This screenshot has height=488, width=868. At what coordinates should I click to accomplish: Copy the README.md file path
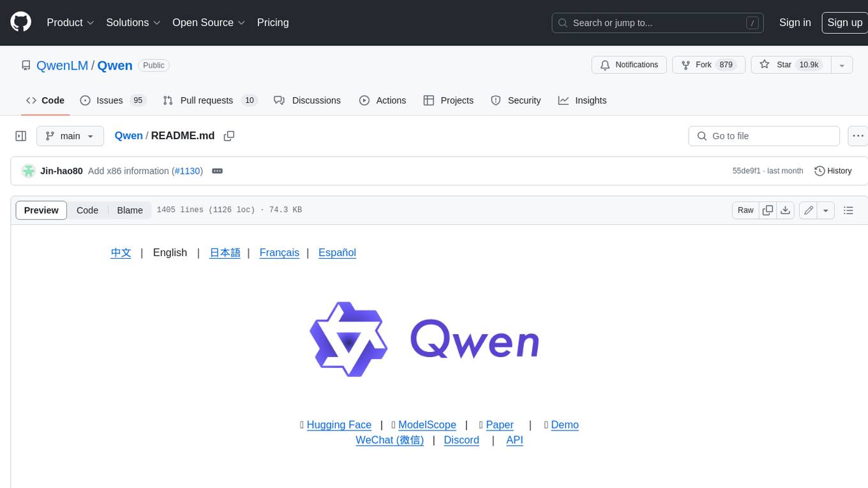(x=229, y=136)
